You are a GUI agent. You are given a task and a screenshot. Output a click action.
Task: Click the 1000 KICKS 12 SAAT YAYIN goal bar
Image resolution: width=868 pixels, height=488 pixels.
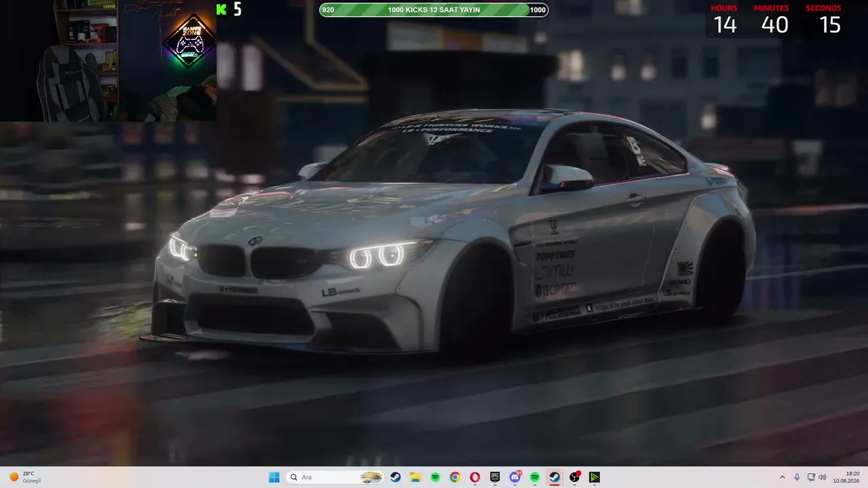point(434,9)
